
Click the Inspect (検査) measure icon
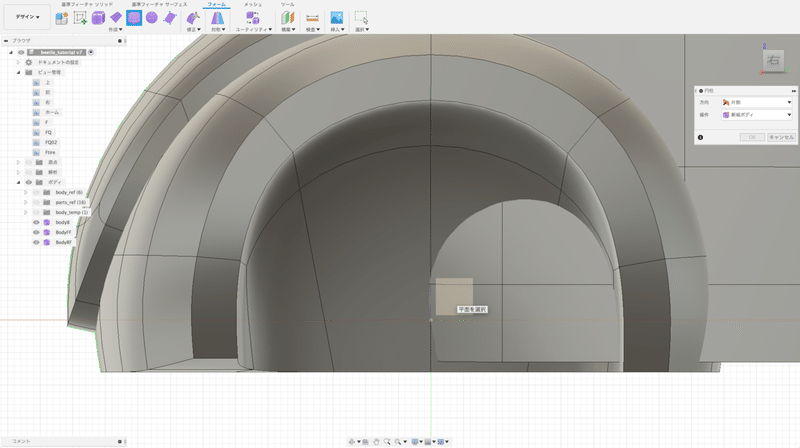coord(312,18)
